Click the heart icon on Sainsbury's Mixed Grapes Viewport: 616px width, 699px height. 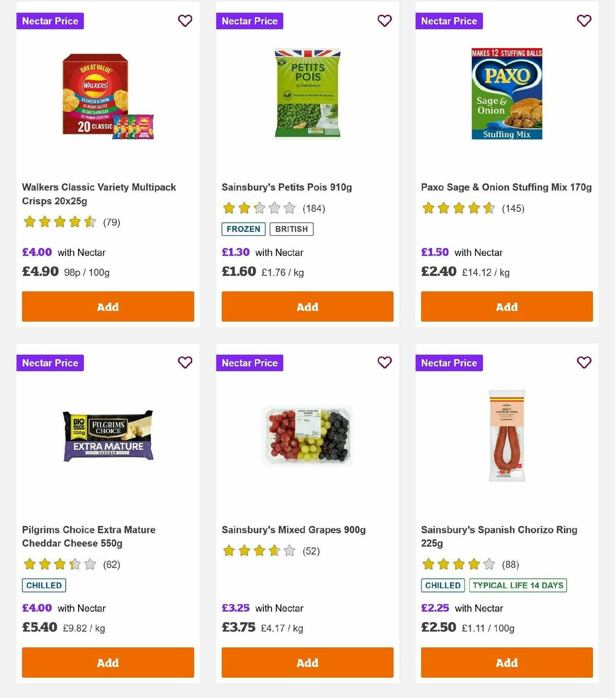[384, 363]
